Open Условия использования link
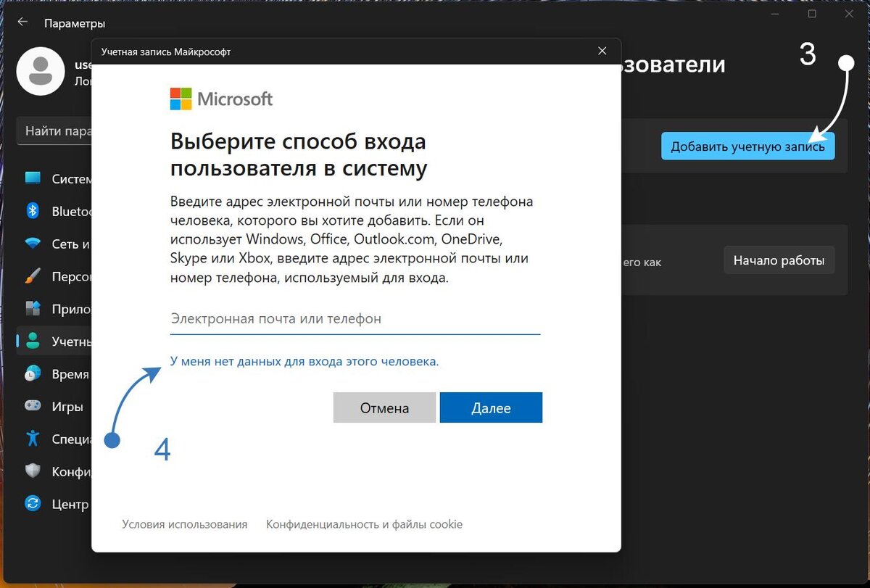This screenshot has width=870, height=588. click(x=185, y=524)
